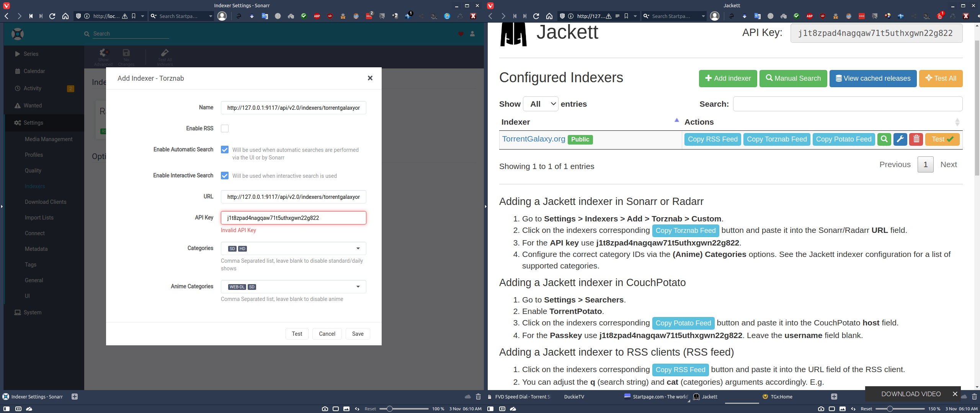Toggle the Enable Interactive Search checkbox
Image resolution: width=980 pixels, height=413 pixels.
pos(225,176)
